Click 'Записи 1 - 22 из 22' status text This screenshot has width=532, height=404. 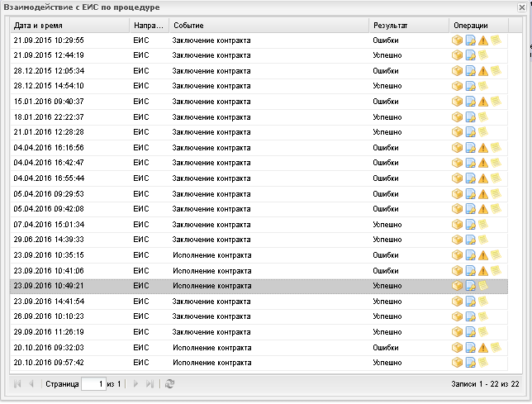[x=485, y=384]
